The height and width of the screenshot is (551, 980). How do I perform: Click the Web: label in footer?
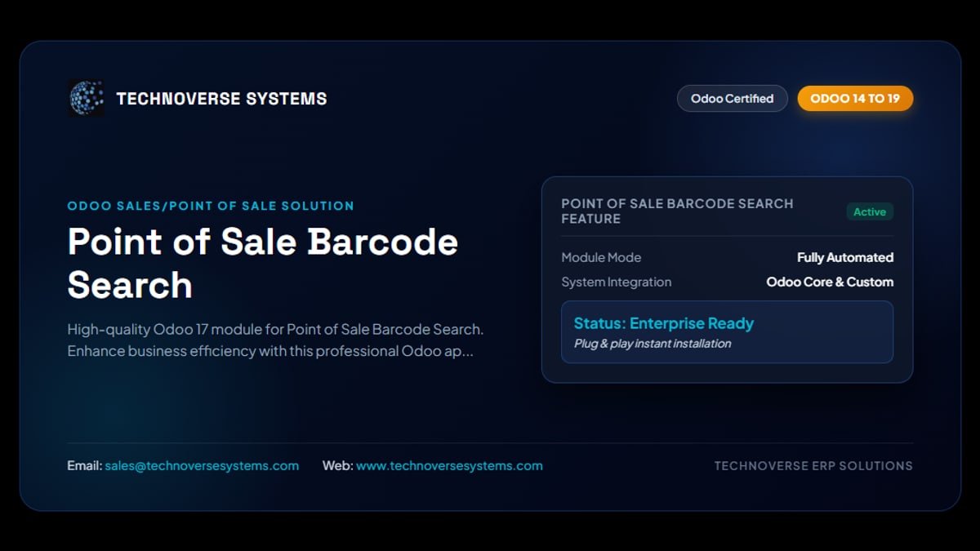point(338,465)
